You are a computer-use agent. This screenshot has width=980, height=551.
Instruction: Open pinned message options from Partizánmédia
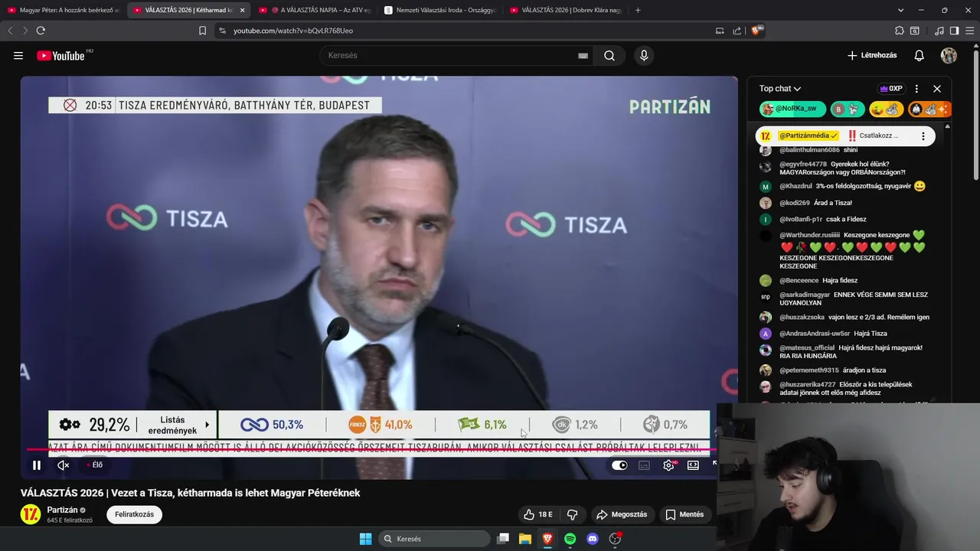click(x=923, y=136)
